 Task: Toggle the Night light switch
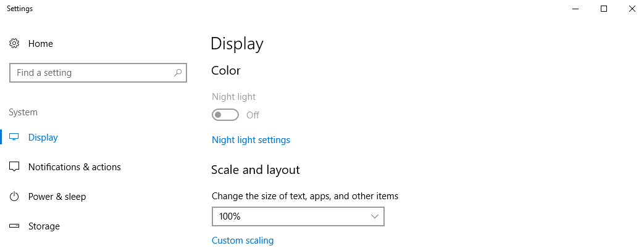[225, 115]
